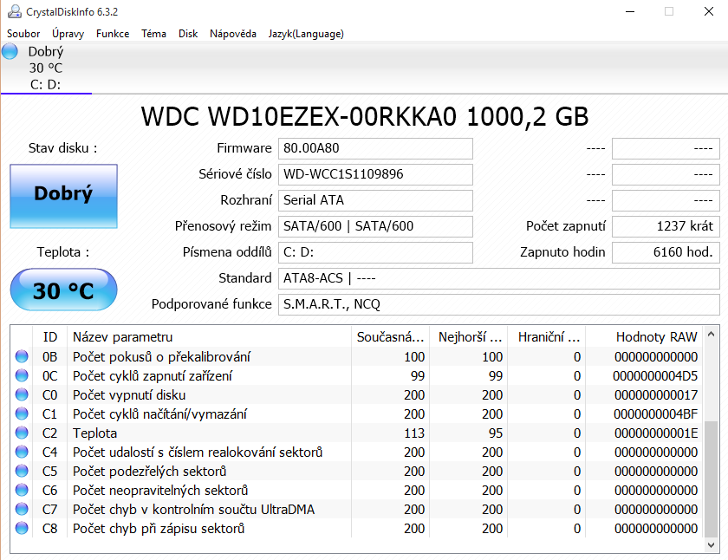Close the CrystalDiskInfo window
728x560 pixels.
[709, 11]
